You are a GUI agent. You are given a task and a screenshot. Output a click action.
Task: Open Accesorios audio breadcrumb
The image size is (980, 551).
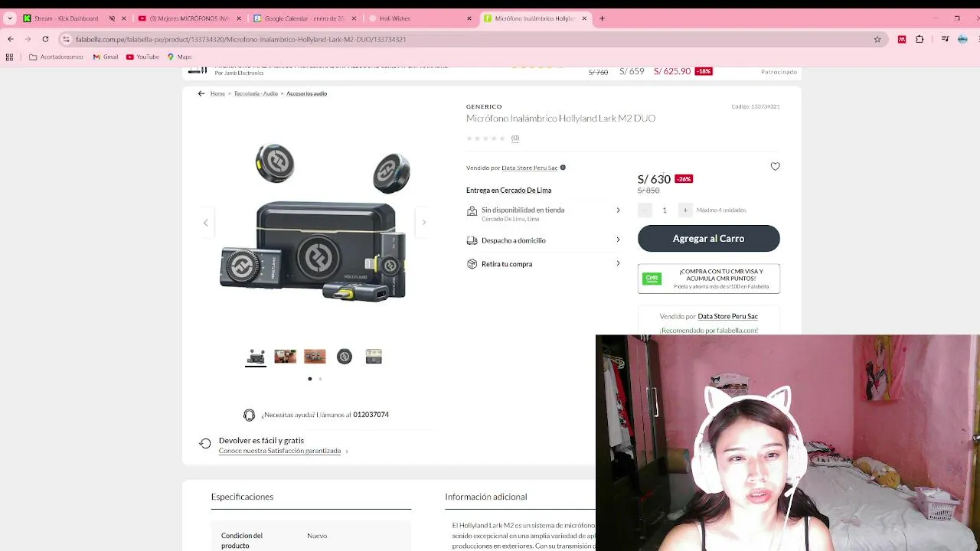tap(306, 93)
